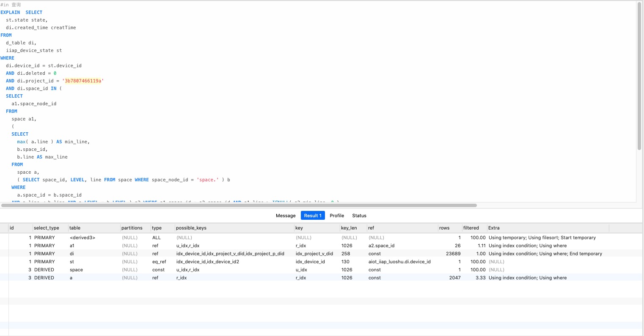Select the 1.11 filtered cell
The image size is (644, 336).
click(482, 246)
